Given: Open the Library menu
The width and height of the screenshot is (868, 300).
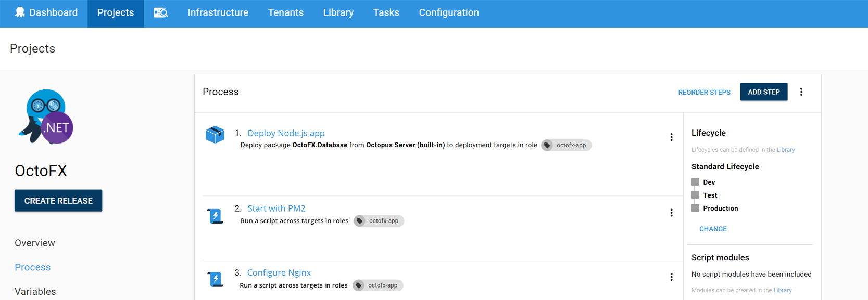Looking at the screenshot, I should 338,12.
